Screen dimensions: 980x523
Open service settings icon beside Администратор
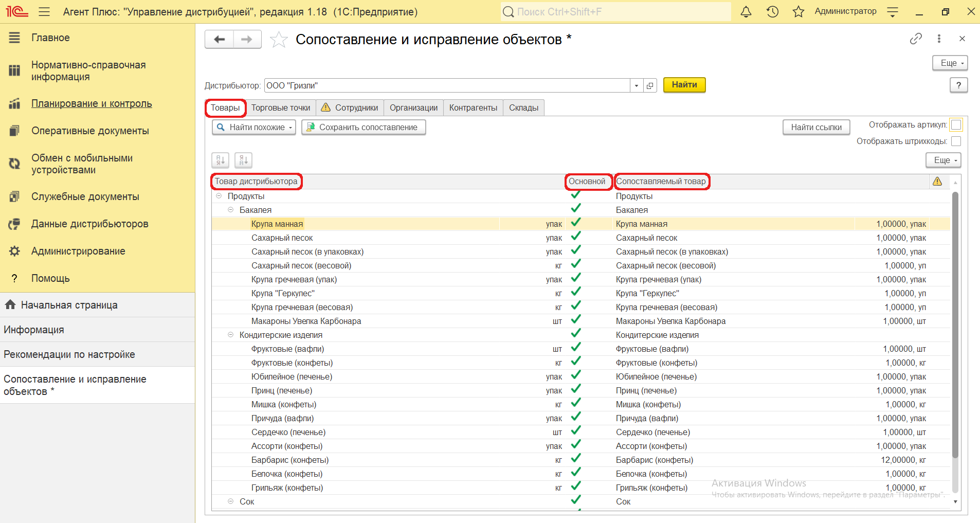[893, 11]
